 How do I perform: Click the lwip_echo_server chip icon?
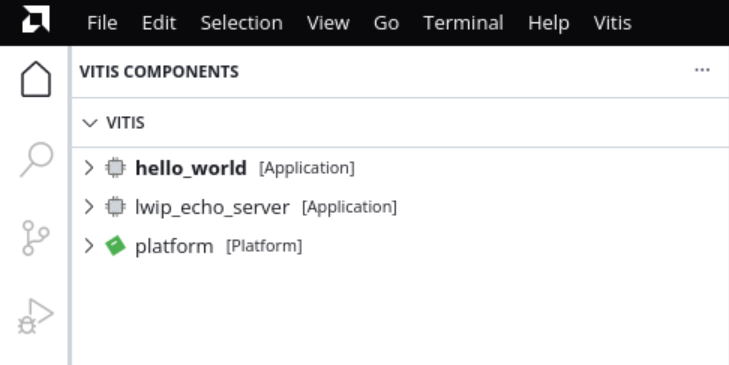(x=115, y=206)
